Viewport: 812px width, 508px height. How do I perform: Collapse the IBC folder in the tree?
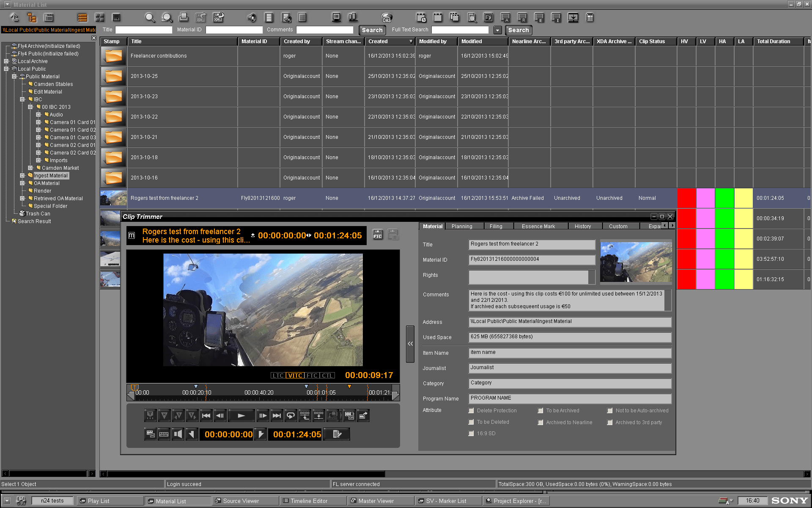click(x=22, y=99)
